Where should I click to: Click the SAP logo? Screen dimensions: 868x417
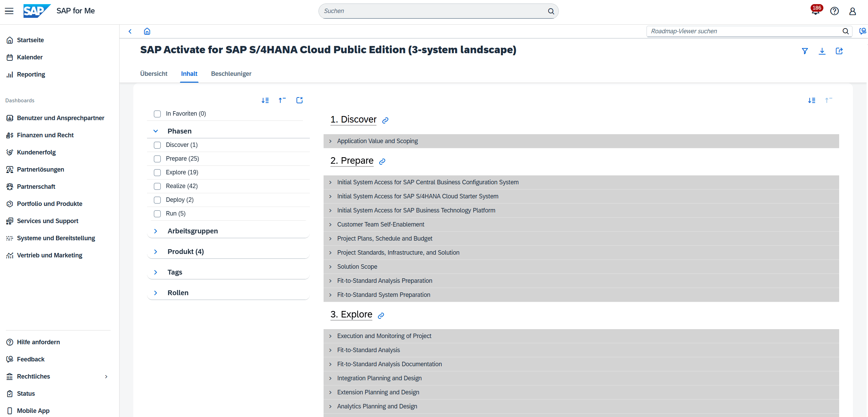(x=37, y=11)
